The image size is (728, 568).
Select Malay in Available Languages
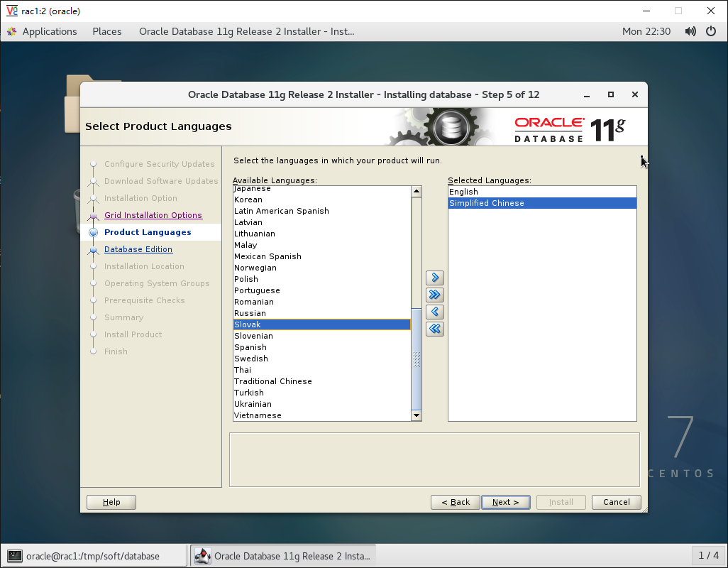click(321, 245)
